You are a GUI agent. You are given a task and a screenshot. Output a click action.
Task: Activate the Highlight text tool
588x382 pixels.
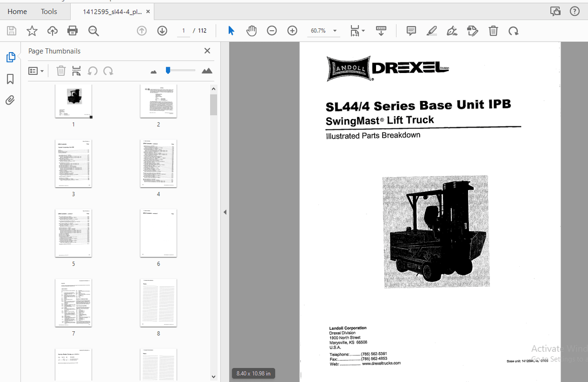pos(432,30)
